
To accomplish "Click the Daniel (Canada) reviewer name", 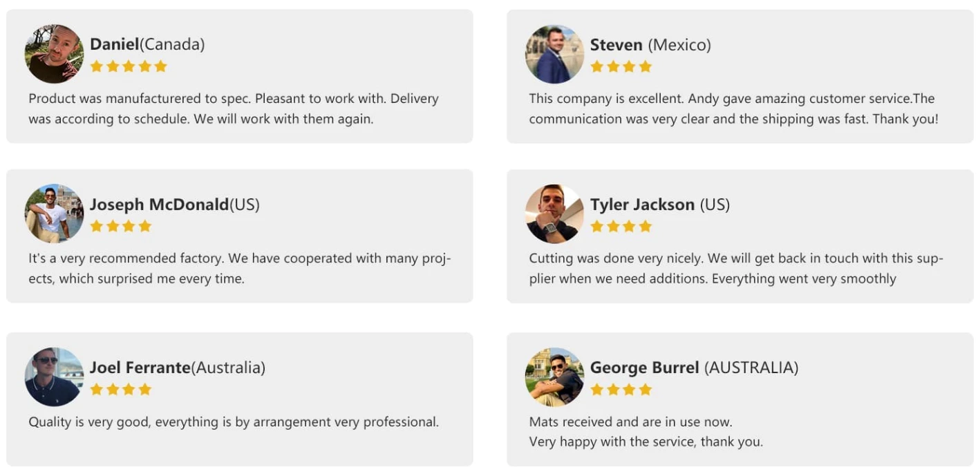I will 147,44.
